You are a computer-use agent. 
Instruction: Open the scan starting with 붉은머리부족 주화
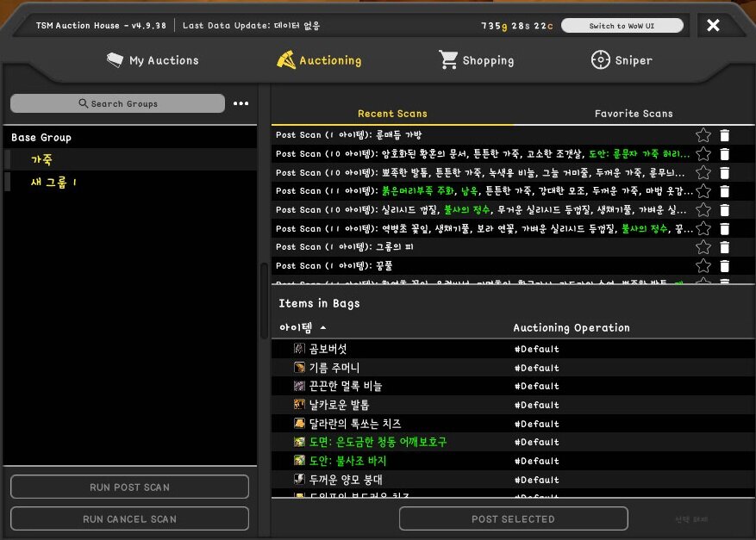click(484, 191)
